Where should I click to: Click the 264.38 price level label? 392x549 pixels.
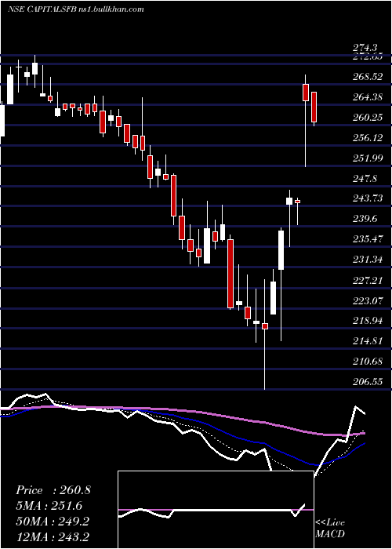(368, 97)
